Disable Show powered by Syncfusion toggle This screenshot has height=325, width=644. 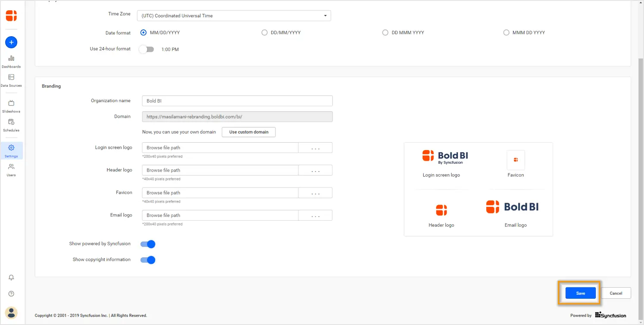point(148,244)
